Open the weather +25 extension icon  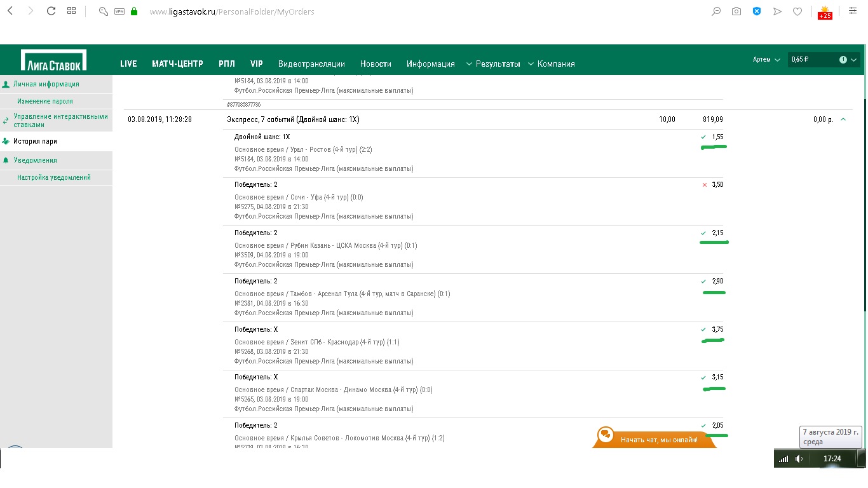825,12
